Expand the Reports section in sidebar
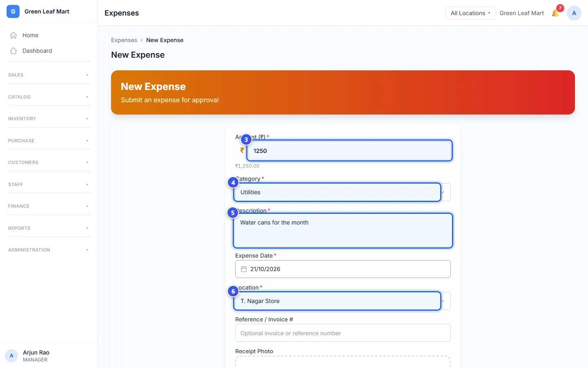This screenshot has height=368, width=588. [49, 228]
